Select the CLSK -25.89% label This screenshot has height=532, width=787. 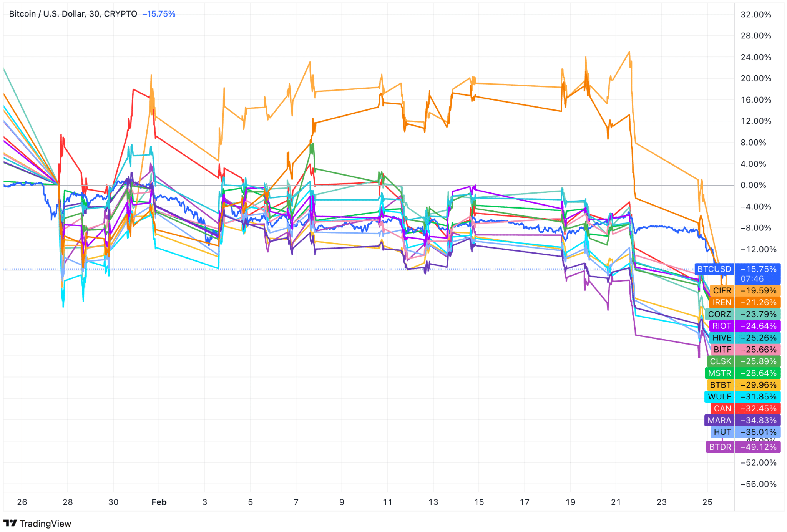coord(744,361)
